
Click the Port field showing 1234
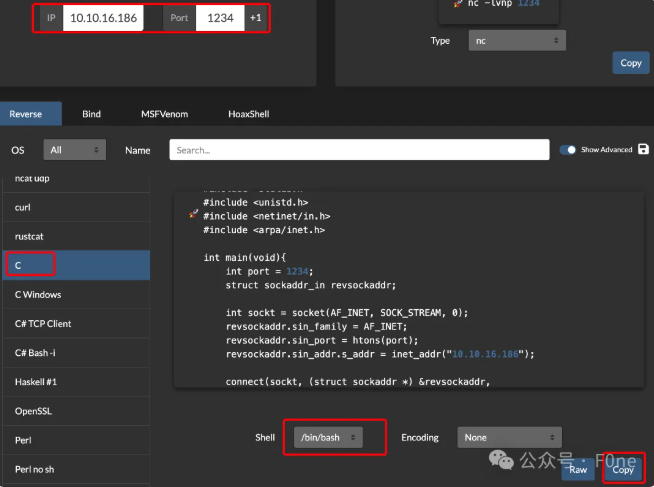point(220,18)
